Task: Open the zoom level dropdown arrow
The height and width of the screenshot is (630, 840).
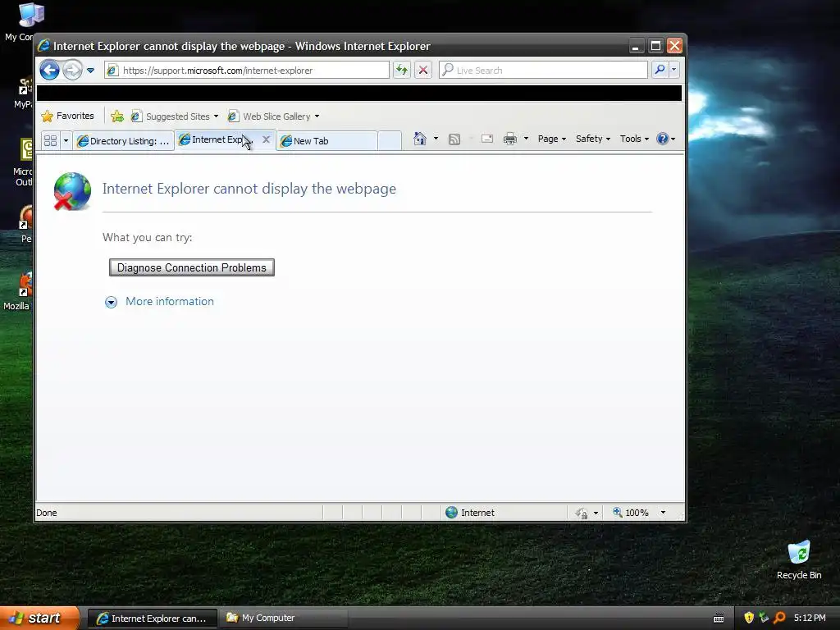Action: tap(663, 513)
